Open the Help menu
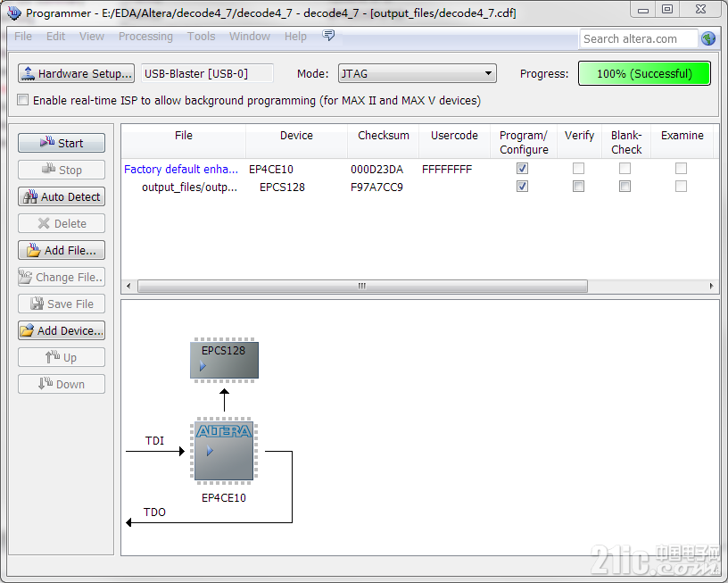The height and width of the screenshot is (583, 728). coord(295,37)
